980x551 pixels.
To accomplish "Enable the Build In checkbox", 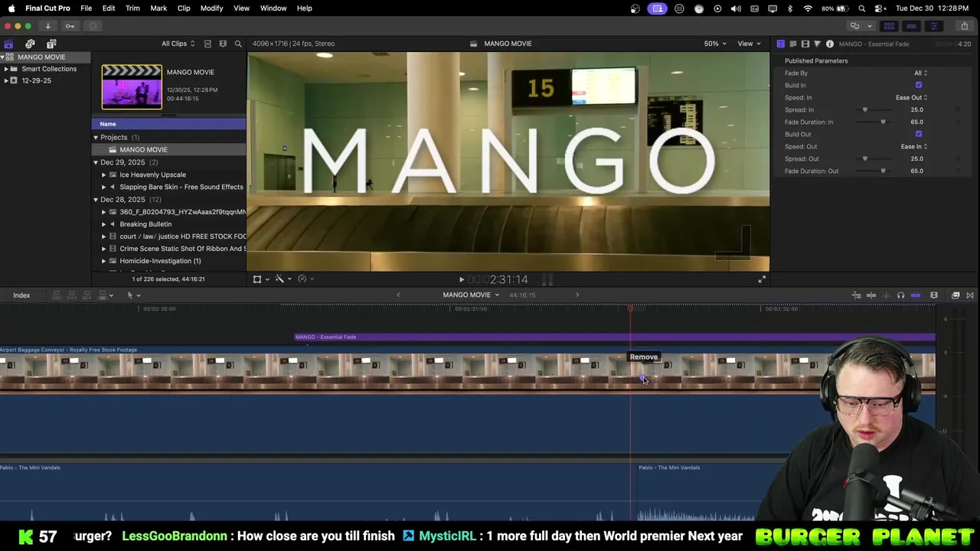I will click(919, 85).
